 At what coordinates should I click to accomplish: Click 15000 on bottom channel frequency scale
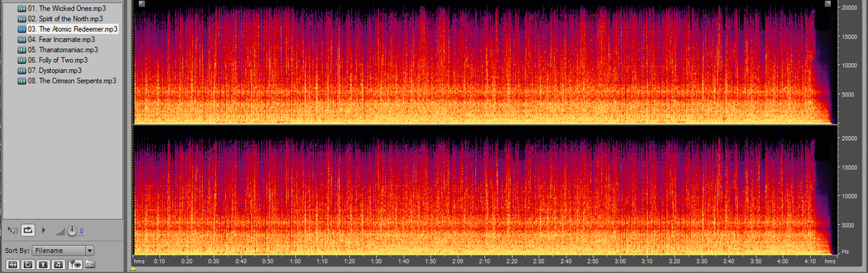tap(850, 167)
